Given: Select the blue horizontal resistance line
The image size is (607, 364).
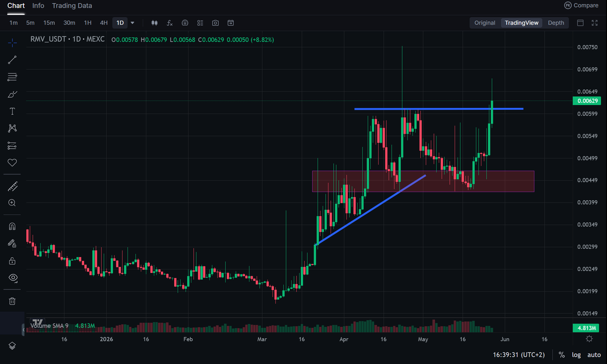Looking at the screenshot, I should [439, 109].
